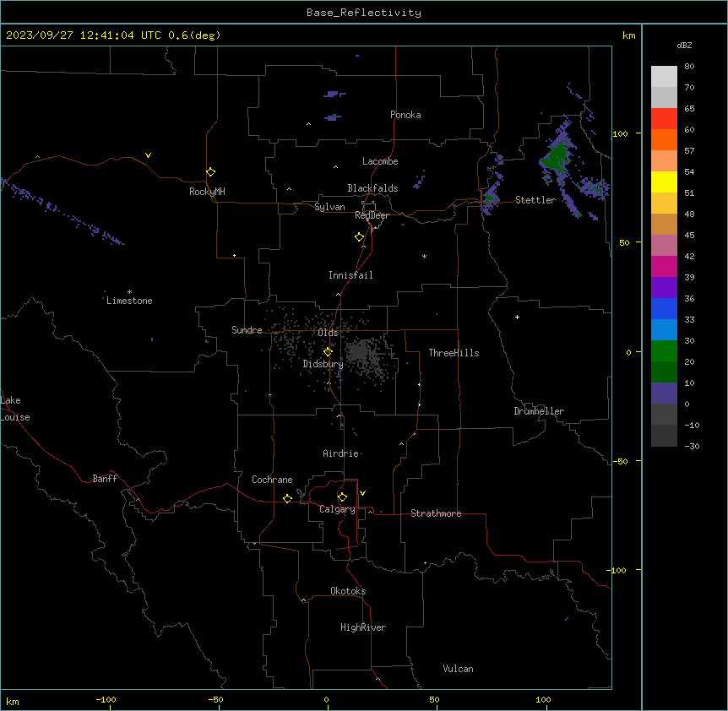Image resolution: width=728 pixels, height=711 pixels.
Task: Click the Base_Reflectivity title text
Action: 364,13
